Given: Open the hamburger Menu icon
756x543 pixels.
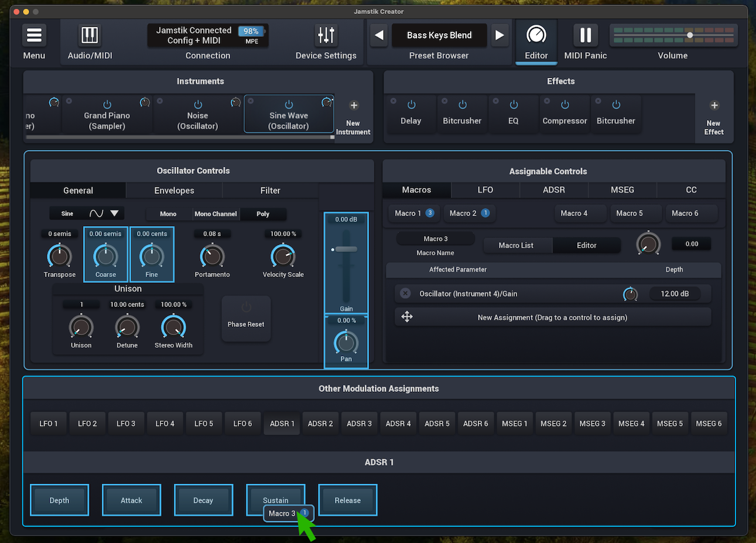Looking at the screenshot, I should tap(34, 35).
